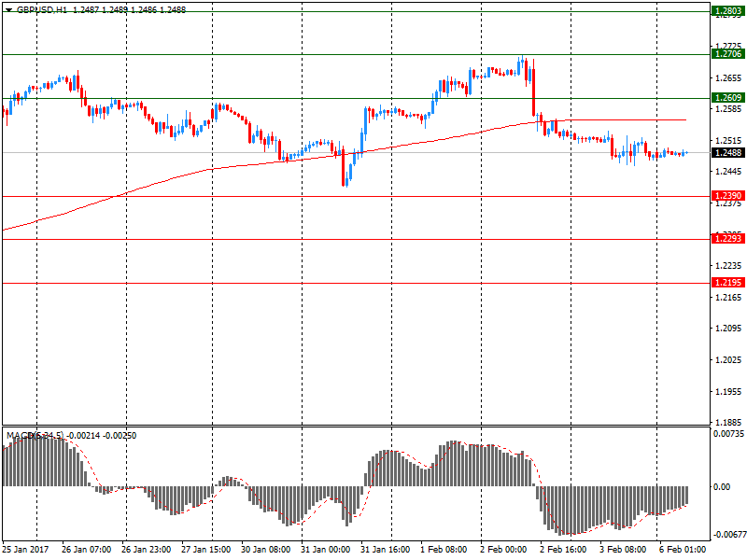This screenshot has height=560, width=747.
Task: Click the 1 Feb 08:00 time label
Action: pos(444,549)
